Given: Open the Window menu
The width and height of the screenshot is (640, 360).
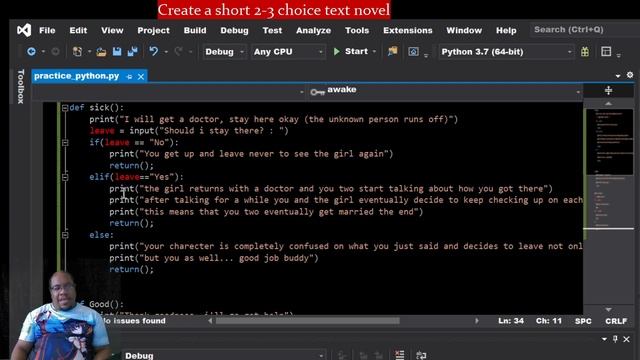Looking at the screenshot, I should click(x=464, y=30).
